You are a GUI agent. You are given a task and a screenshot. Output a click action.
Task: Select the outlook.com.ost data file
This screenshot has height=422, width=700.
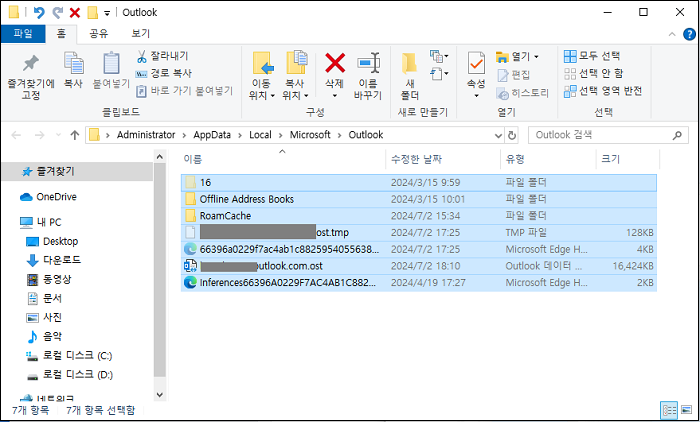pos(419,266)
